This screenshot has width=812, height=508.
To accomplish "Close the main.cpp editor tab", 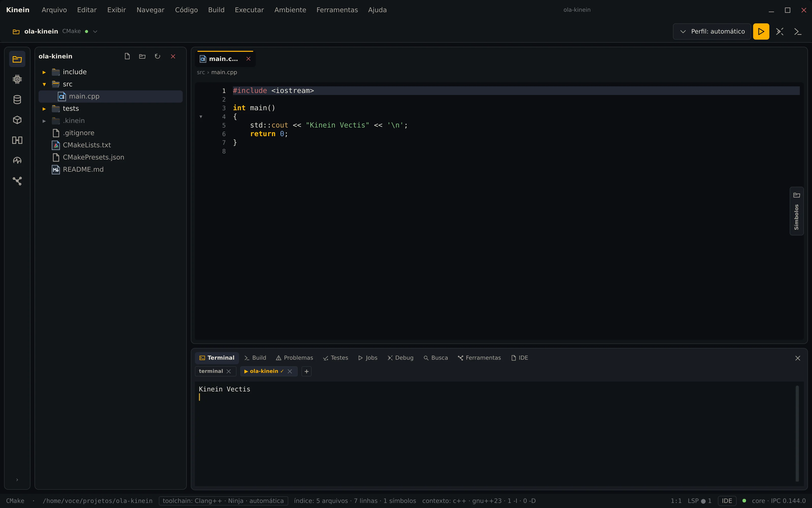I will 248,59.
